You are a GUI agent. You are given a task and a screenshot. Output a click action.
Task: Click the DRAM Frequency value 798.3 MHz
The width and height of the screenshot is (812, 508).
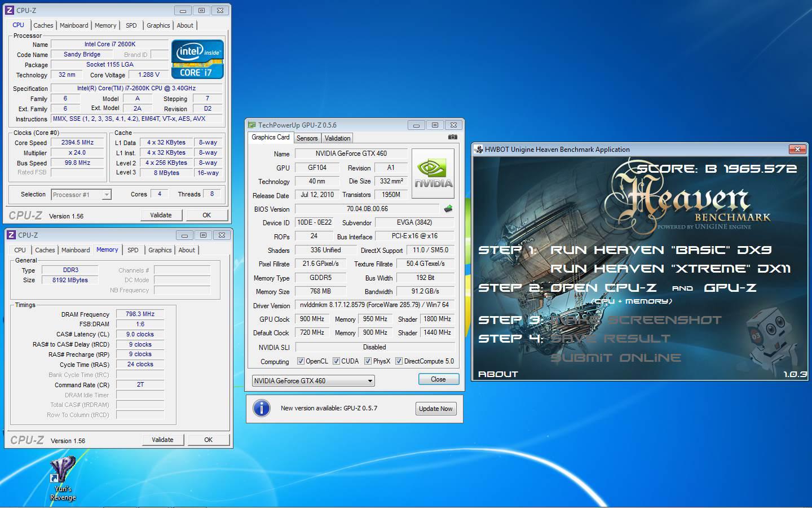[x=140, y=314]
